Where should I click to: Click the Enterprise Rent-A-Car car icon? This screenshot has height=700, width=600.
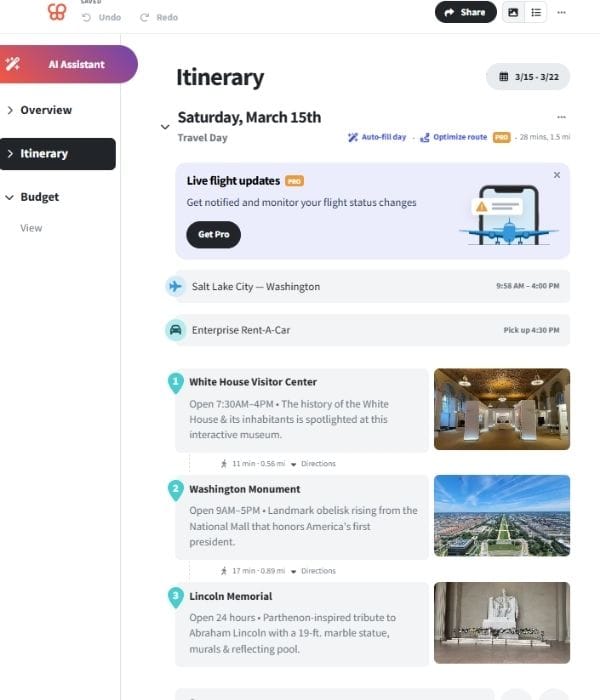pyautogui.click(x=176, y=330)
